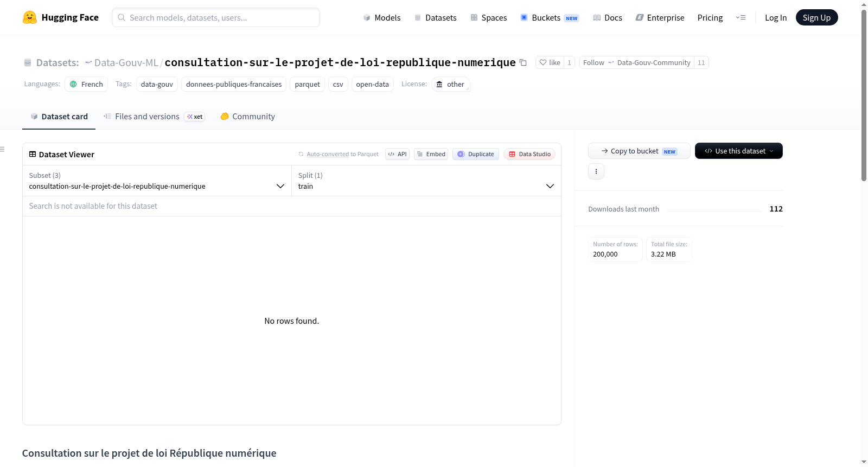Open the navigation overflow menu icon

[741, 17]
